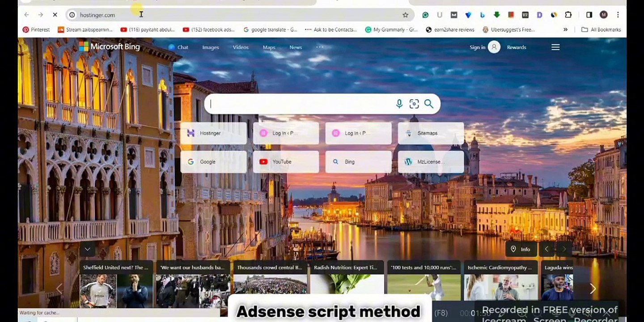The height and width of the screenshot is (322, 644).
Task: Click the hostinger.com address bar
Action: coord(240,15)
